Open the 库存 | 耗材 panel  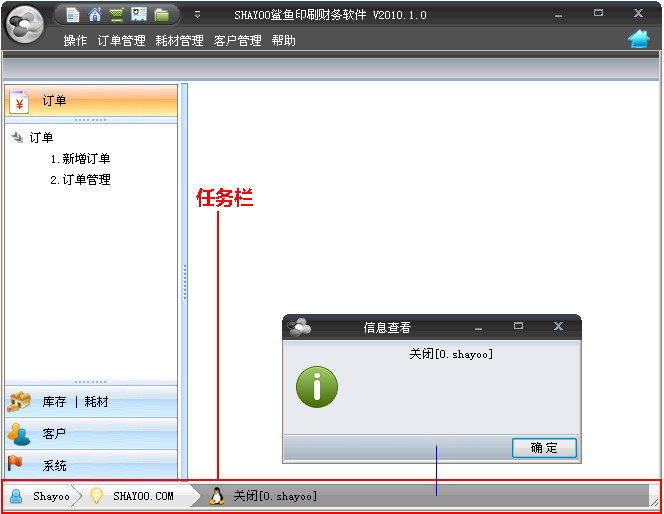tap(91, 401)
